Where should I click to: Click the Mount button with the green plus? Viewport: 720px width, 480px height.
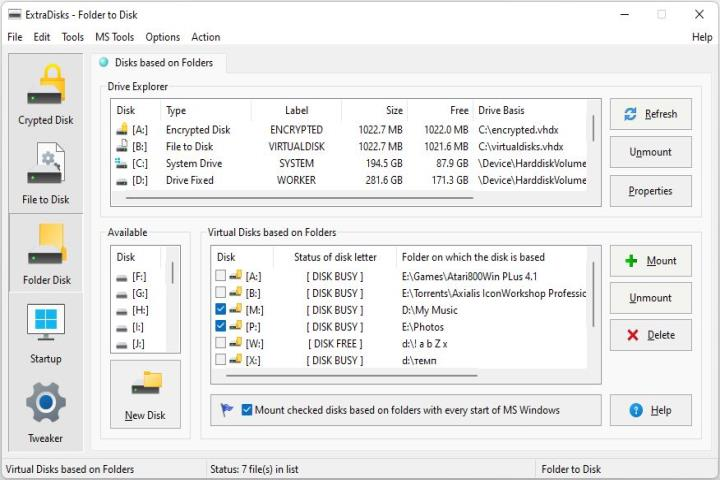(651, 261)
